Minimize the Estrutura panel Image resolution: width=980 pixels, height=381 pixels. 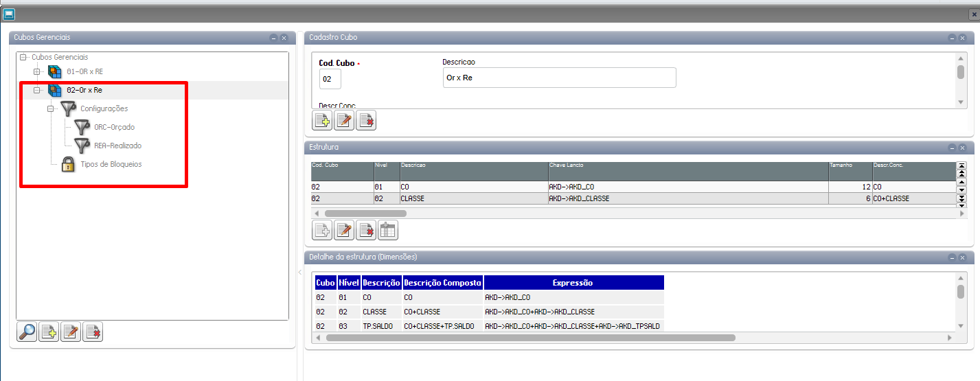(x=953, y=148)
